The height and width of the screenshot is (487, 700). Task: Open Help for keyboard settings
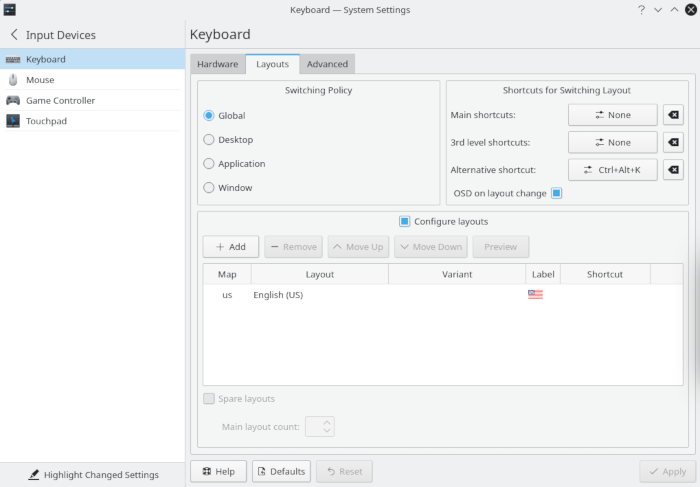(x=218, y=471)
